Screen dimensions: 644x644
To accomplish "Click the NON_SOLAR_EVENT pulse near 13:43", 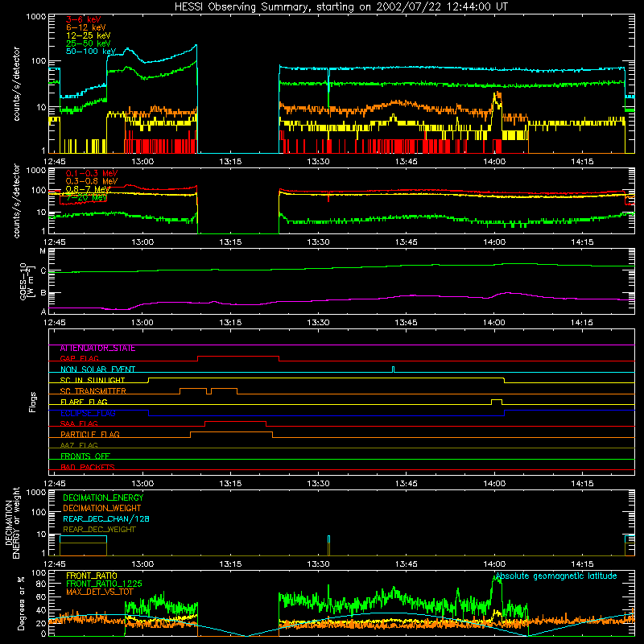I will click(x=394, y=369).
